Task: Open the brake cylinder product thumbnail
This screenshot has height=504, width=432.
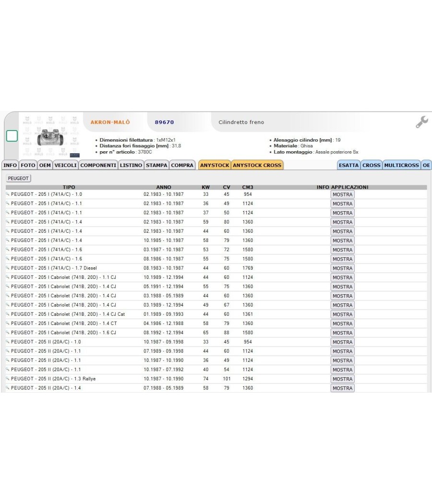Action: click(x=50, y=136)
